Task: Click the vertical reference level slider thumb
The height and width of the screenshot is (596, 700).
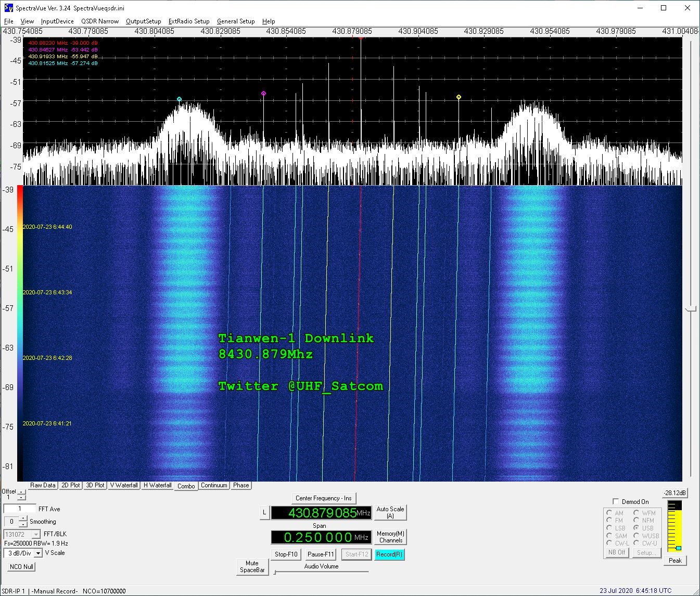Action: click(x=691, y=309)
